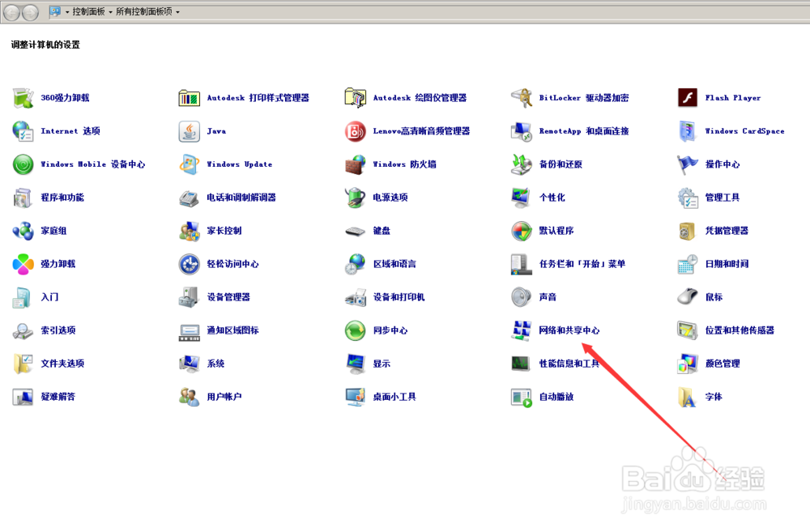
Task: Go back with the Back arrow button
Action: (12, 12)
